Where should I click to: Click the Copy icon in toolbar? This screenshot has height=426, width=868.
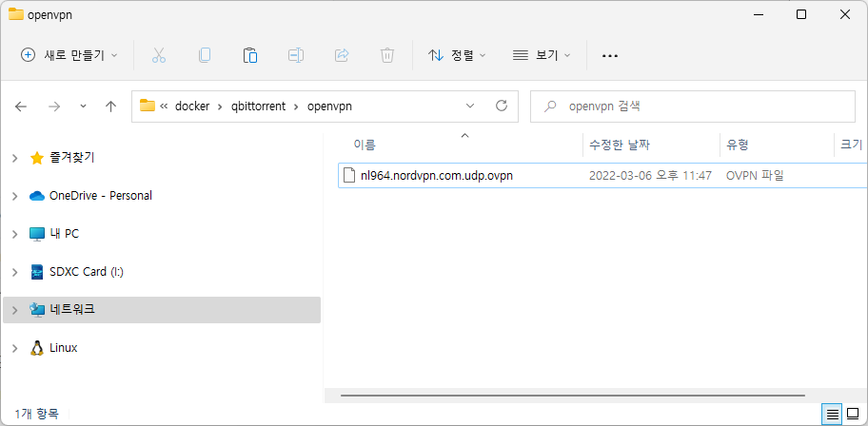205,55
